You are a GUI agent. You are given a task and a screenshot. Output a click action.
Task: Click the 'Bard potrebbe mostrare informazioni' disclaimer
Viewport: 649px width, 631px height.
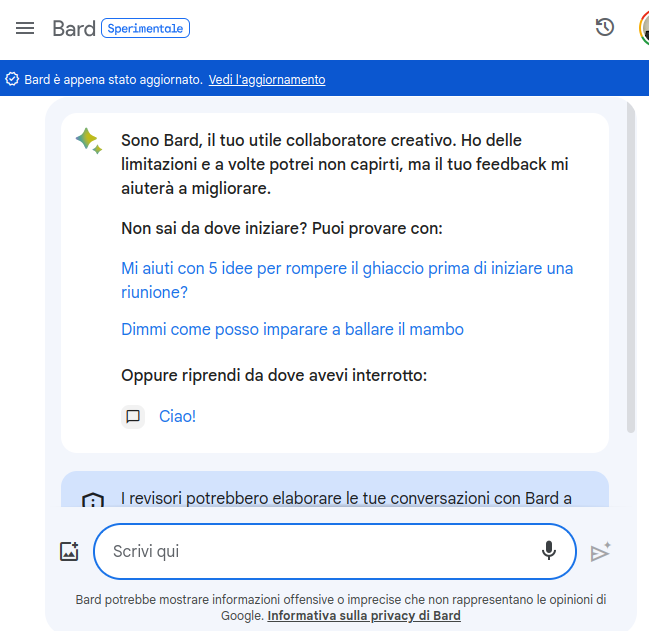(341, 607)
